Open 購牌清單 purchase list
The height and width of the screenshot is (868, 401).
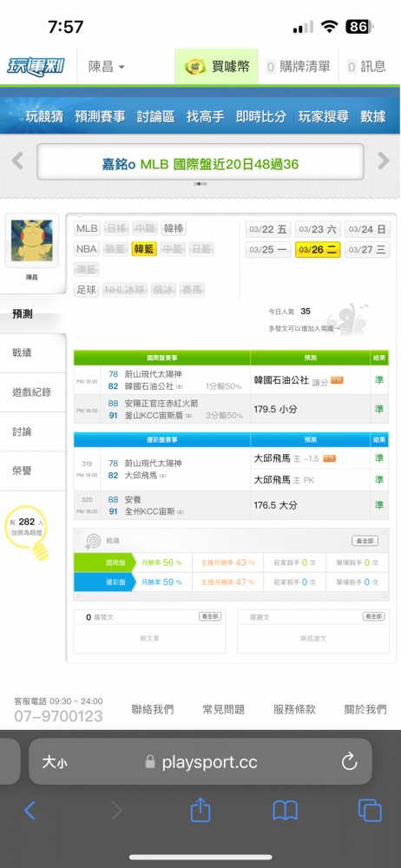pos(298,67)
